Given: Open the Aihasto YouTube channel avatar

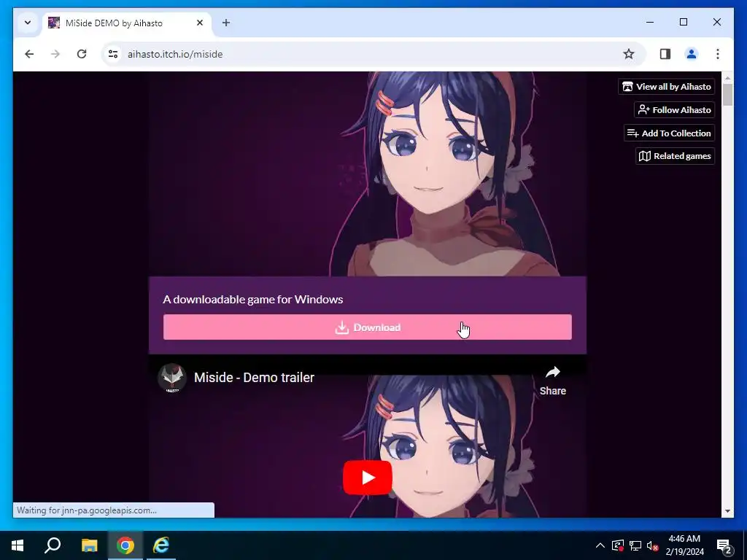Looking at the screenshot, I should tap(172, 378).
